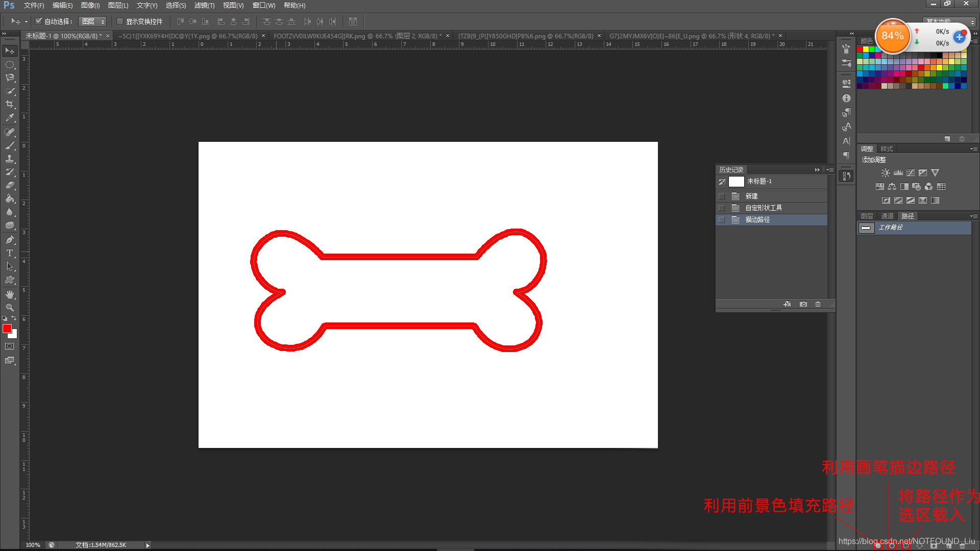Image resolution: width=980 pixels, height=551 pixels.
Task: Select the Hand tool
Action: 10,294
